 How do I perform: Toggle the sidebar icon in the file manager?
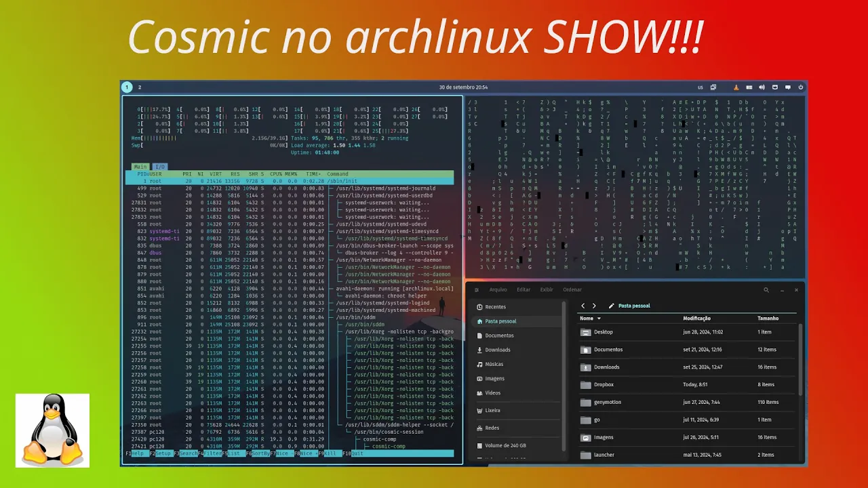(477, 289)
